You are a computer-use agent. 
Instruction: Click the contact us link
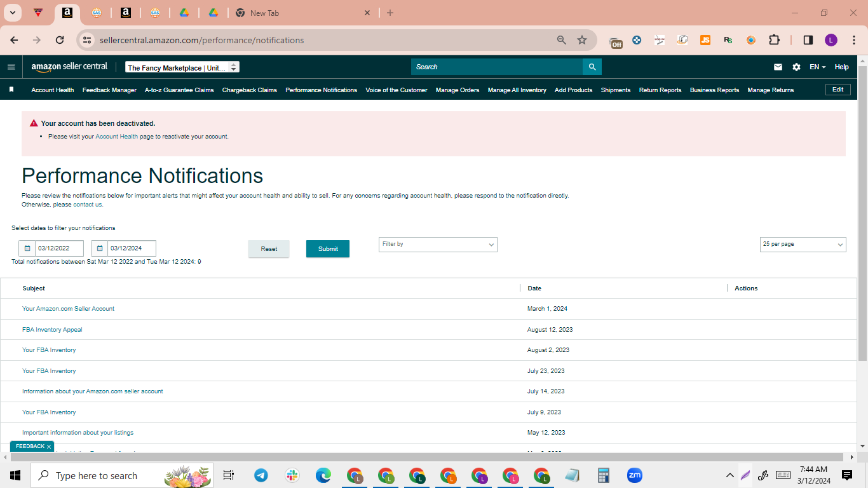point(88,205)
